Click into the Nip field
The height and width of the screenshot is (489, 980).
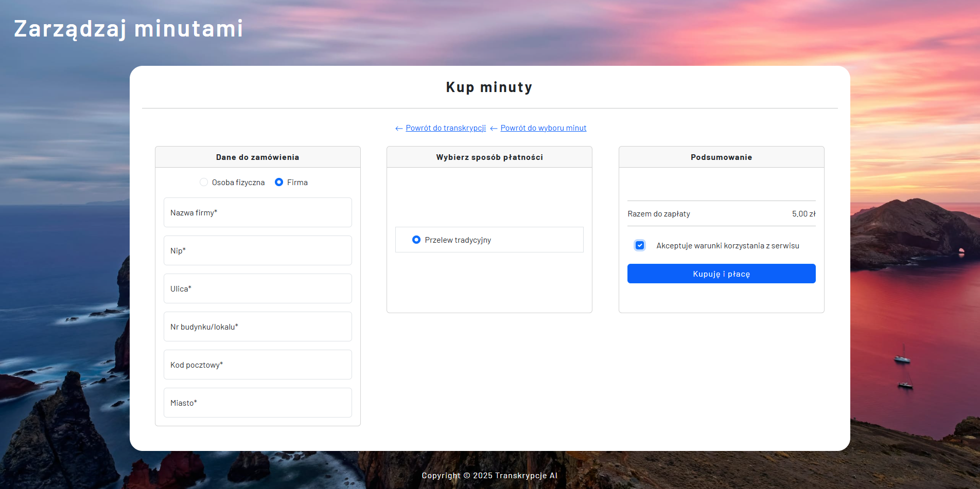coord(257,251)
